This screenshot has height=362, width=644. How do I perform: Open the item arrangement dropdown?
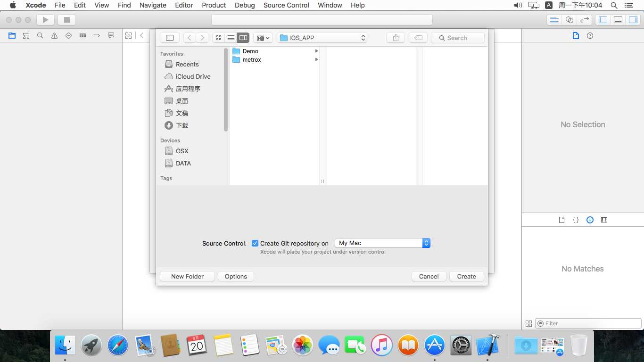[263, 38]
